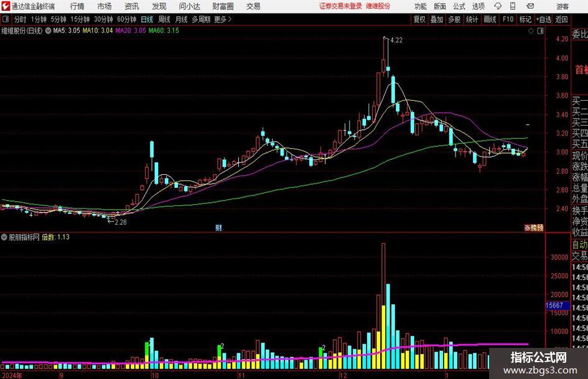The width and height of the screenshot is (588, 379).
Task: Click the 4.22 high price marker
Action: tap(396, 40)
